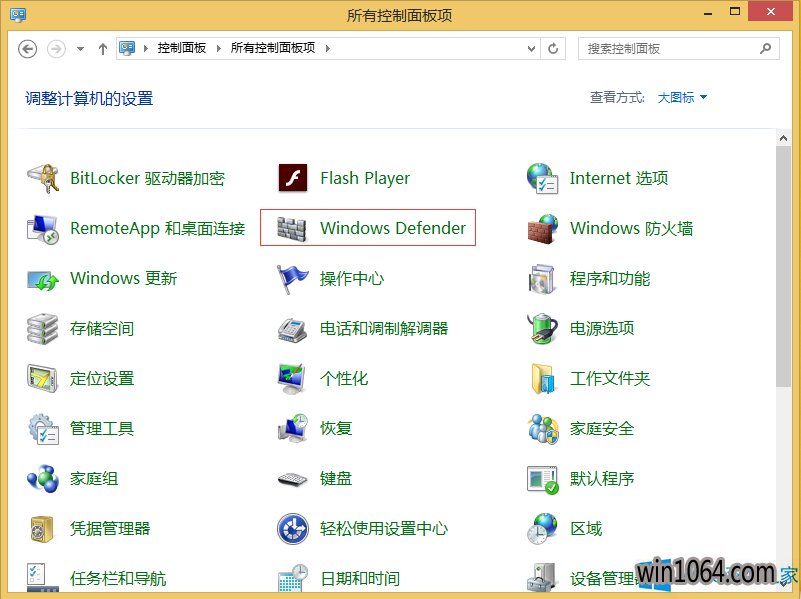Go back with the Back arrow button
The image size is (801, 599).
click(28, 49)
